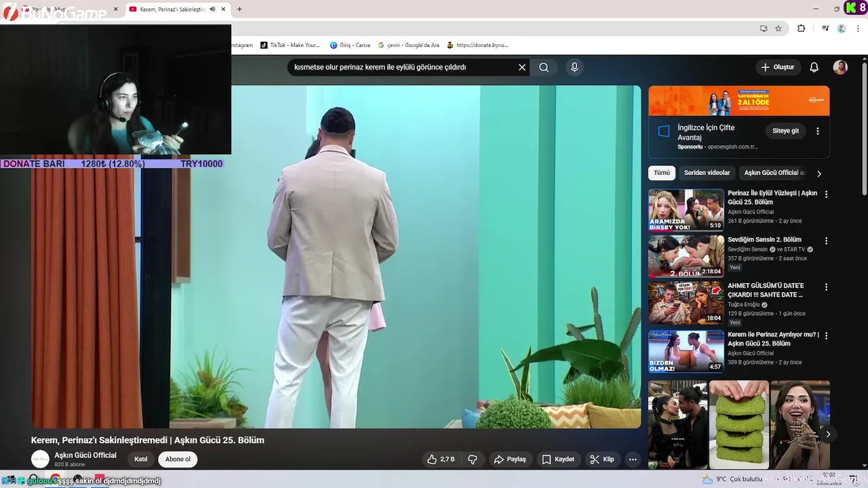Click the install/cast icon in address bar
This screenshot has height=488, width=868.
[764, 28]
